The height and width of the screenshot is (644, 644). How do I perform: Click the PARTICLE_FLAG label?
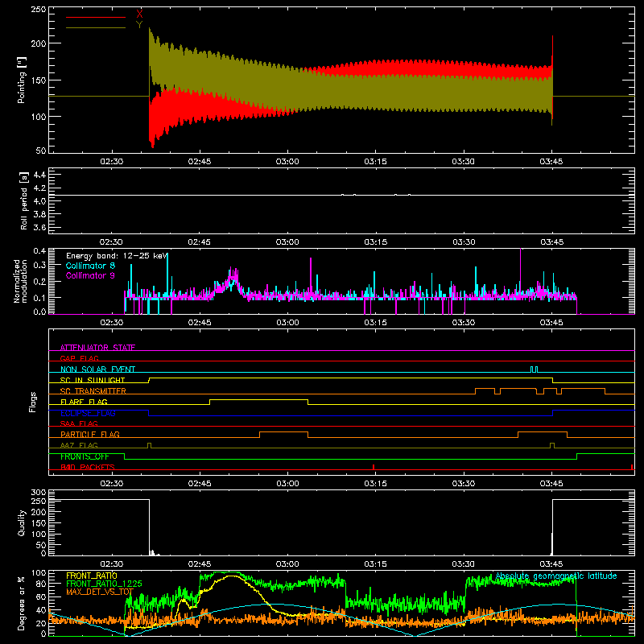tap(90, 434)
